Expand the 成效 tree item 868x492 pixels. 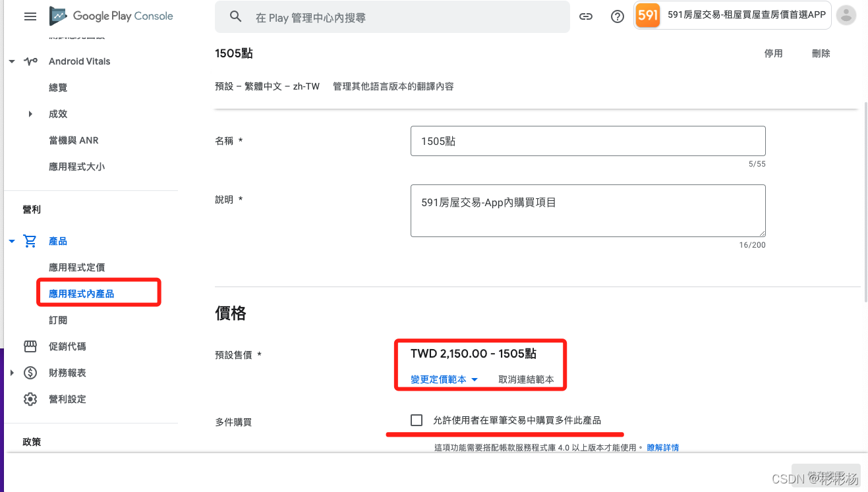[x=30, y=114]
